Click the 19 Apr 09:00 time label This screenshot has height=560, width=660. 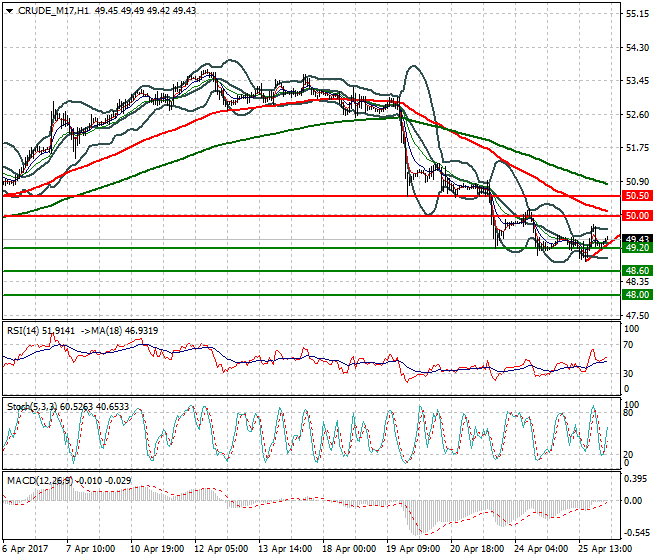[413, 549]
